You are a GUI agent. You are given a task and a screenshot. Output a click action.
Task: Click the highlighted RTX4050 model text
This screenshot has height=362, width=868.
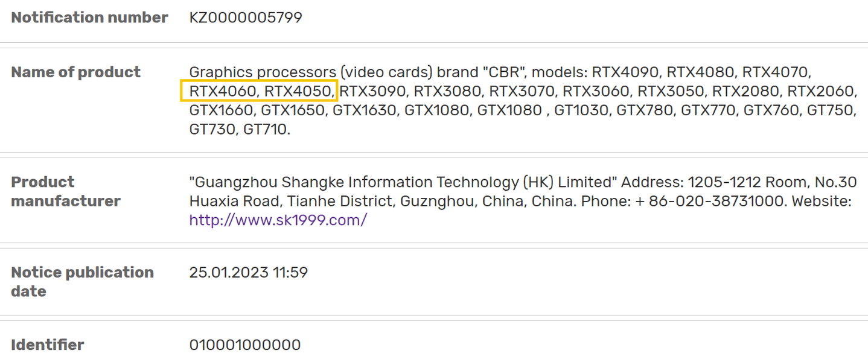pos(299,91)
